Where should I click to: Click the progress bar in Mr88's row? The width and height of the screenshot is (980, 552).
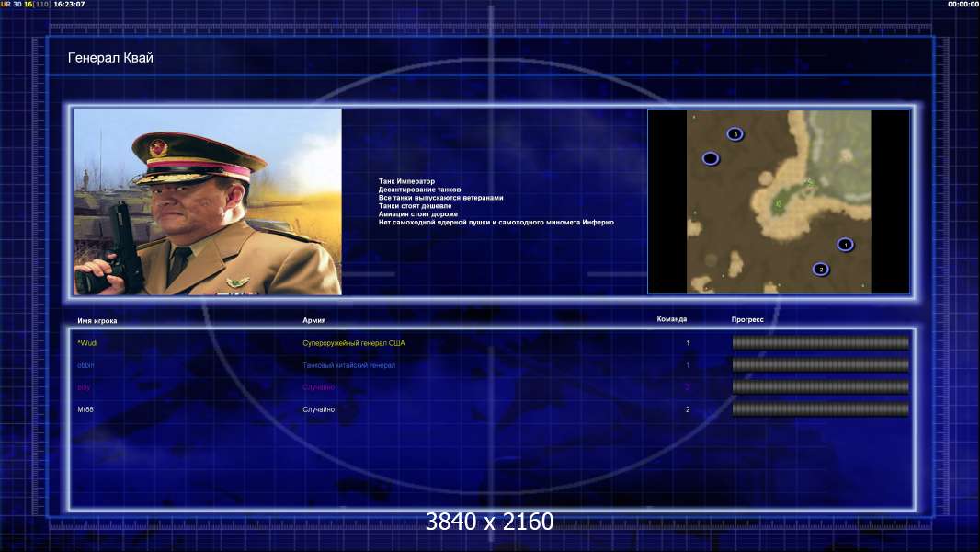pyautogui.click(x=821, y=409)
